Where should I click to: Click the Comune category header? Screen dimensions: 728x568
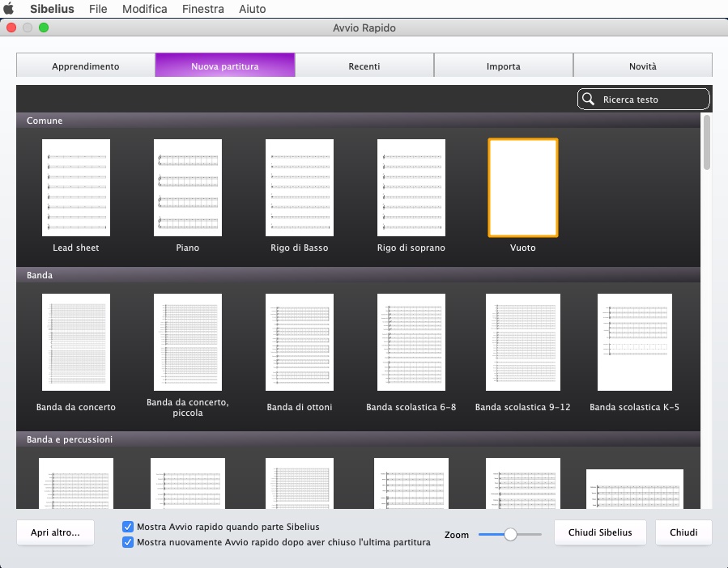[358, 121]
